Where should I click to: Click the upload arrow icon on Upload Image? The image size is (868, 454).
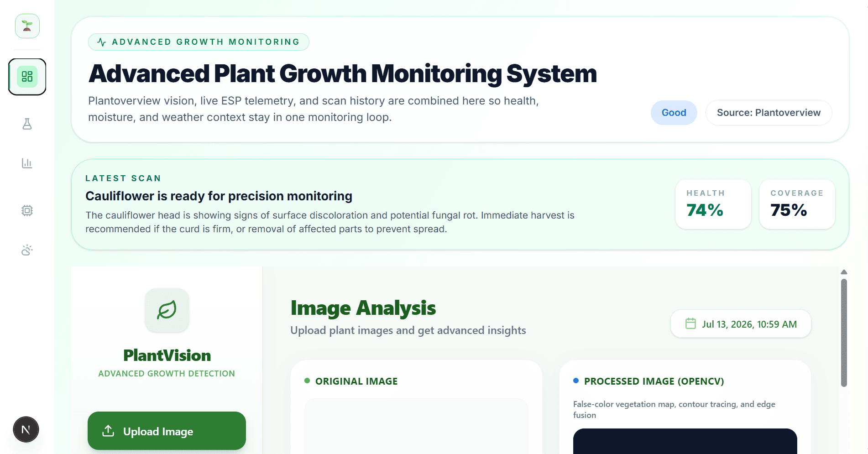pos(108,431)
